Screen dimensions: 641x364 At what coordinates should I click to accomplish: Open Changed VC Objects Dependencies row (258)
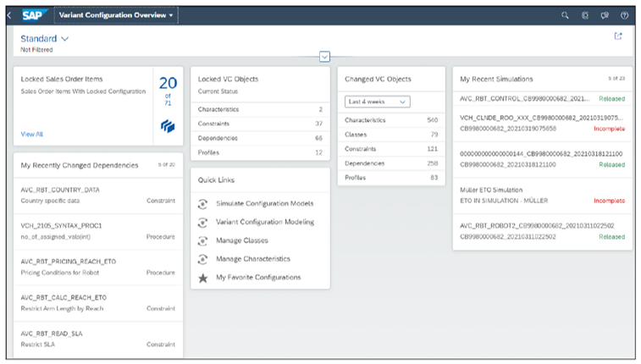pyautogui.click(x=391, y=163)
